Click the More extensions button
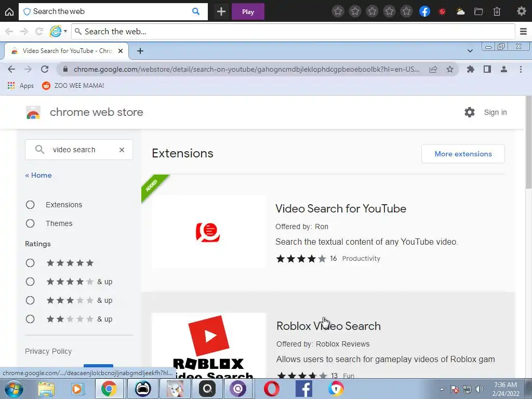Image resolution: width=532 pixels, height=399 pixels. 463,154
